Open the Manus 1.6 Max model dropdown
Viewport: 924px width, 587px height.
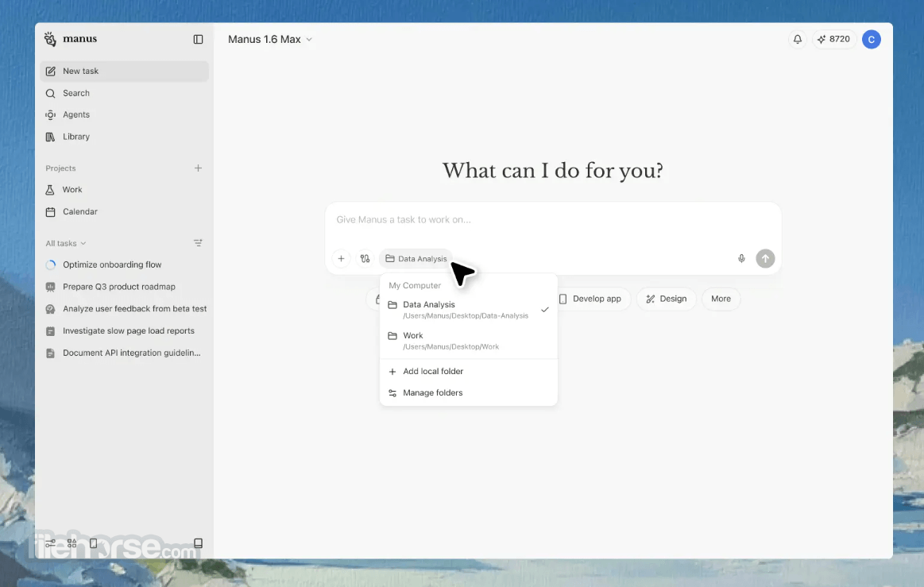(x=270, y=40)
